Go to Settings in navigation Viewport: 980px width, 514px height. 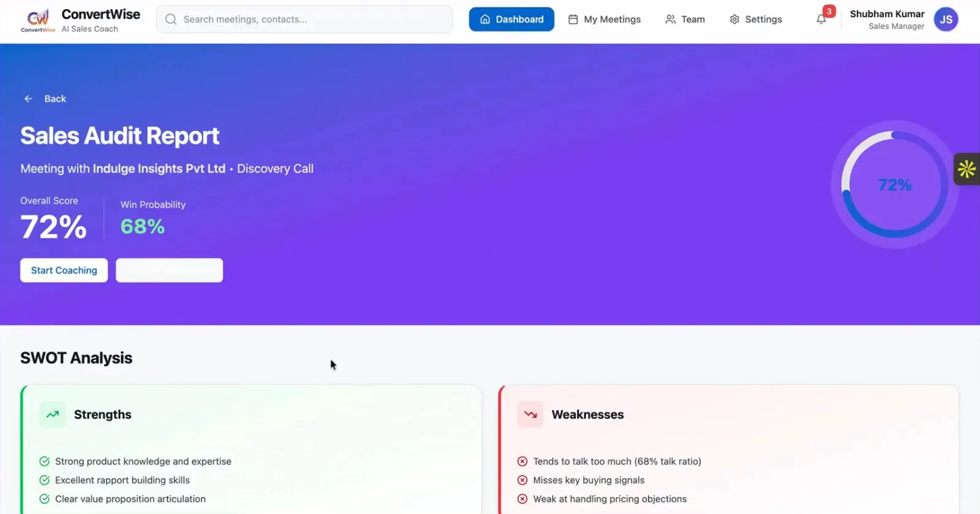pyautogui.click(x=756, y=20)
